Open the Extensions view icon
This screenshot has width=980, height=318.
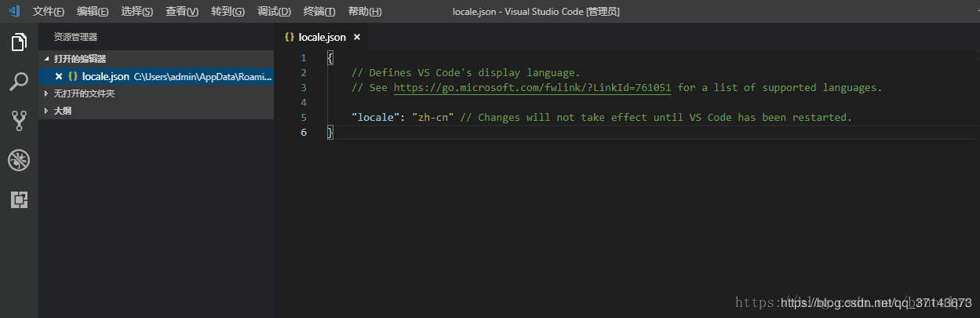pyautogui.click(x=19, y=199)
